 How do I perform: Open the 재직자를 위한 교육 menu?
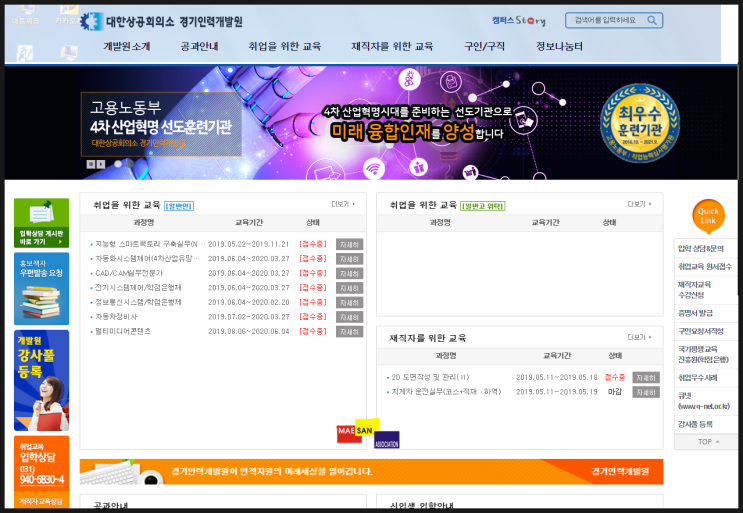pyautogui.click(x=392, y=46)
